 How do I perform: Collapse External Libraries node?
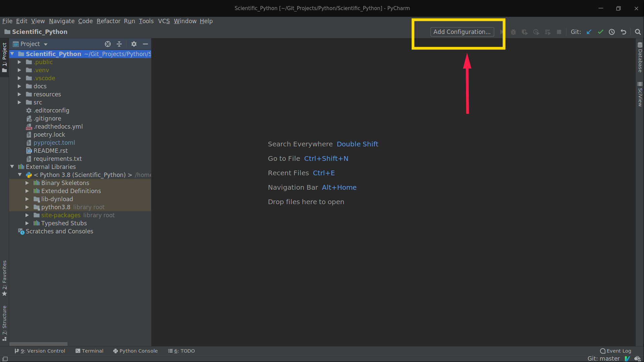pyautogui.click(x=12, y=167)
